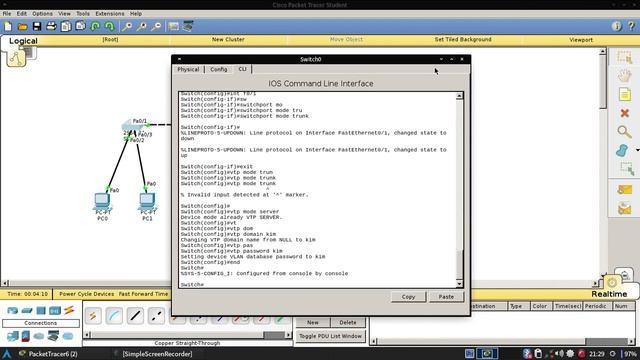
Task: Click the Paste button in CLI window
Action: point(446,297)
